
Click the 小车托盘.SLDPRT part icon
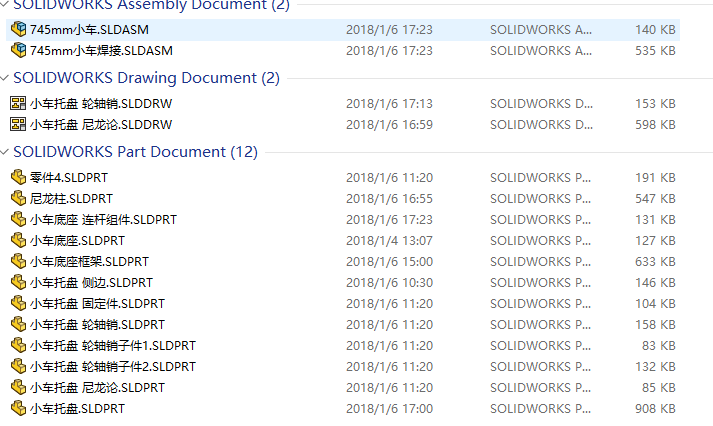coord(18,408)
